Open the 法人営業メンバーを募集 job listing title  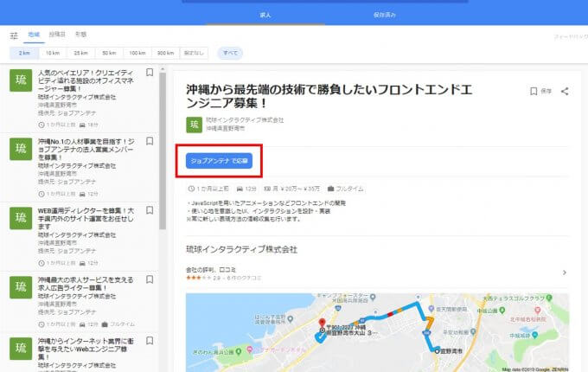86,150
